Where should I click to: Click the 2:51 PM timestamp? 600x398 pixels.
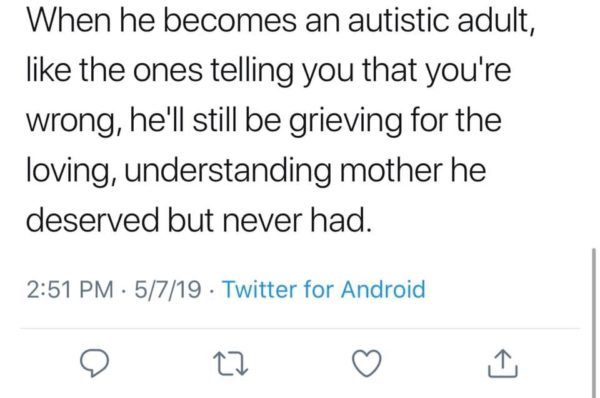[70, 289]
